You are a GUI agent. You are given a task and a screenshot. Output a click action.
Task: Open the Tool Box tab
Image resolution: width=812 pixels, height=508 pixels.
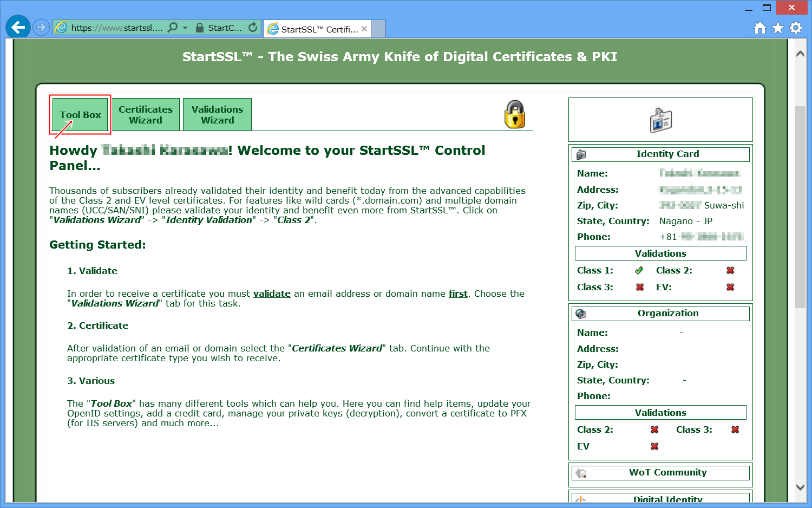point(81,115)
